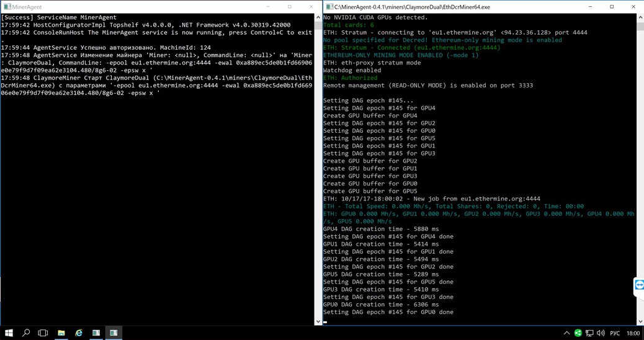Click the TeamViewer panel tab at the right edge

639,285
